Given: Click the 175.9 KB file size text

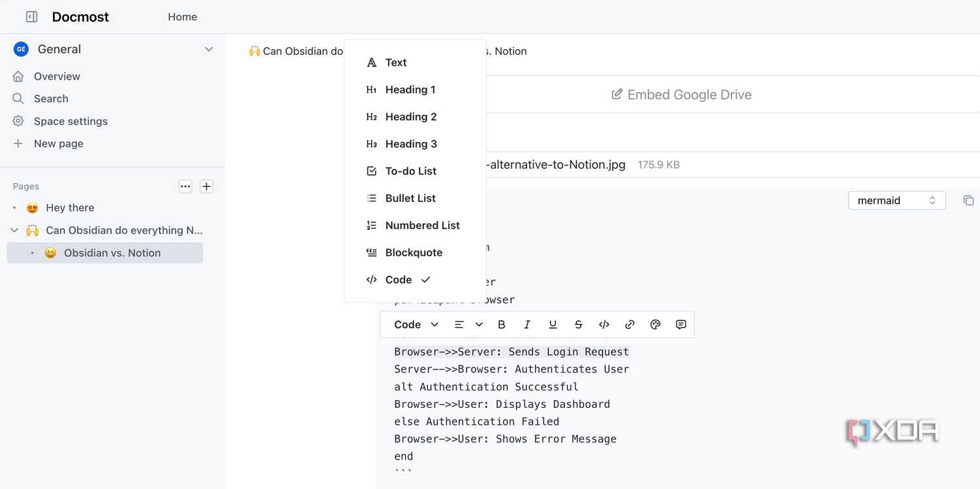Looking at the screenshot, I should 659,165.
